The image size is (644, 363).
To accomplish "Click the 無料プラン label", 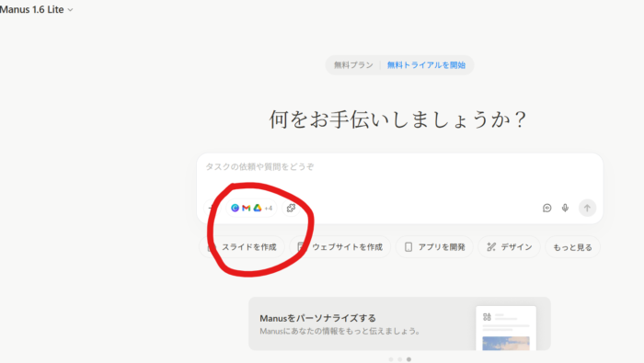I will 353,65.
